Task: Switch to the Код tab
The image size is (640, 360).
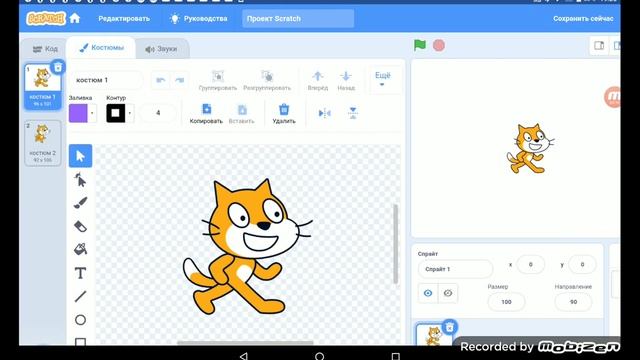Action: click(x=45, y=49)
